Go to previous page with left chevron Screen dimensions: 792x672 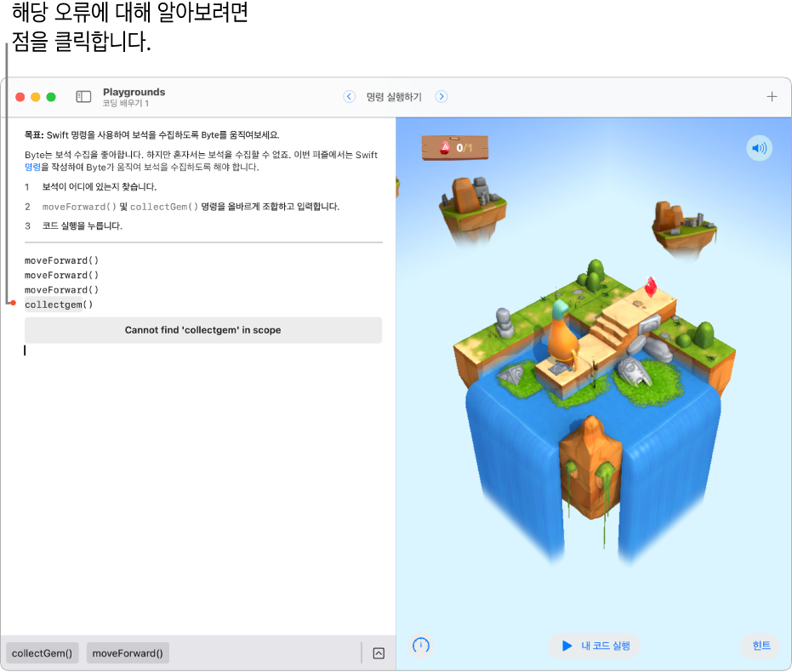pos(349,96)
